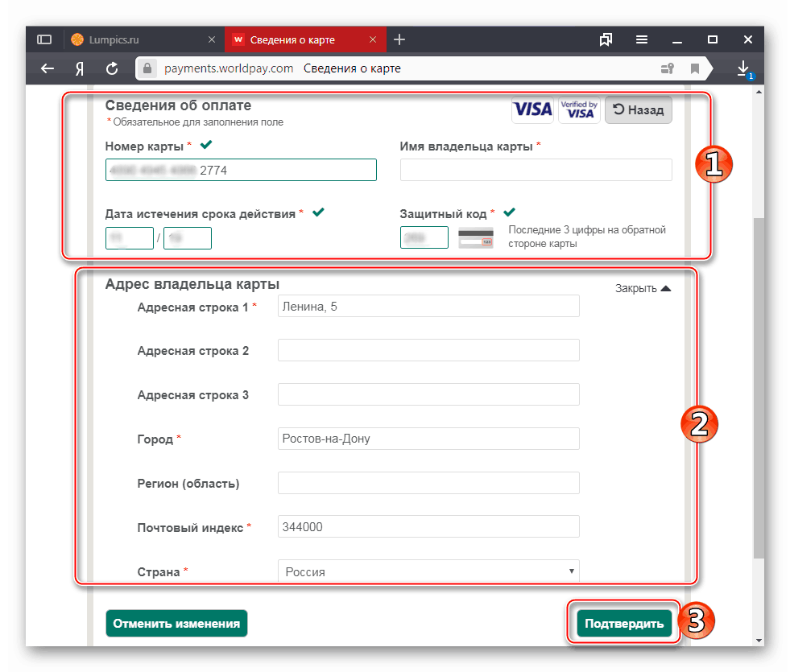Click the Назад button
Screen dimensions: 790x672
tap(639, 109)
